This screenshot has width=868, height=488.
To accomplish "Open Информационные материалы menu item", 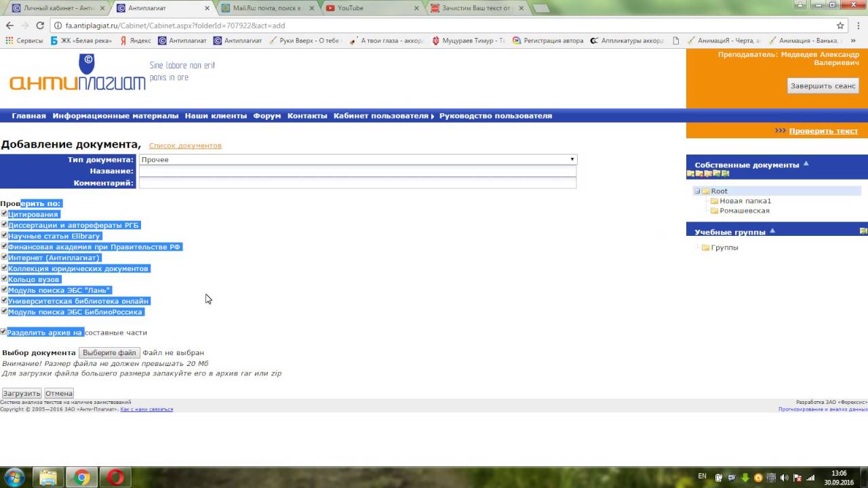I will [x=115, y=116].
